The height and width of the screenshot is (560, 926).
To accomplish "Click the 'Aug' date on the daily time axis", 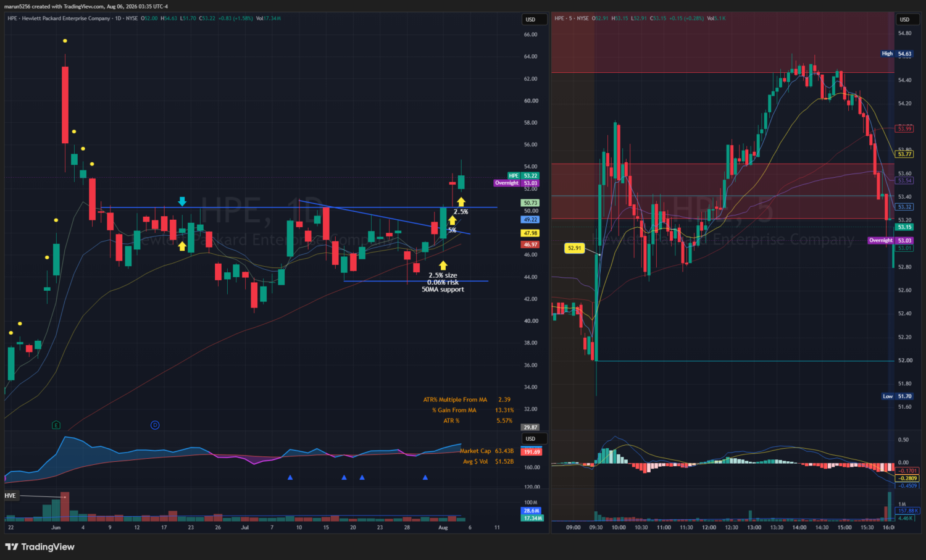I will (x=443, y=528).
